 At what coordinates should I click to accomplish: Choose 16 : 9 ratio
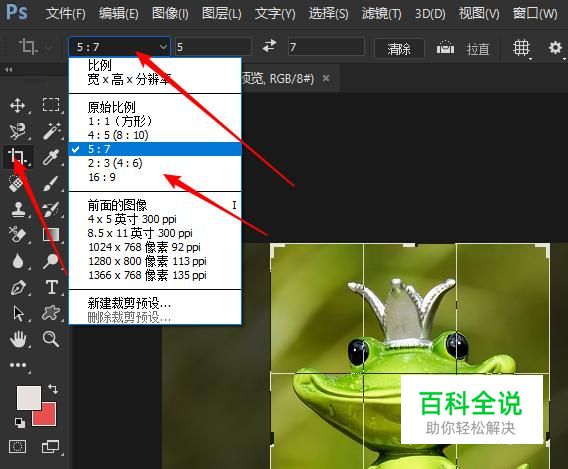click(x=155, y=177)
